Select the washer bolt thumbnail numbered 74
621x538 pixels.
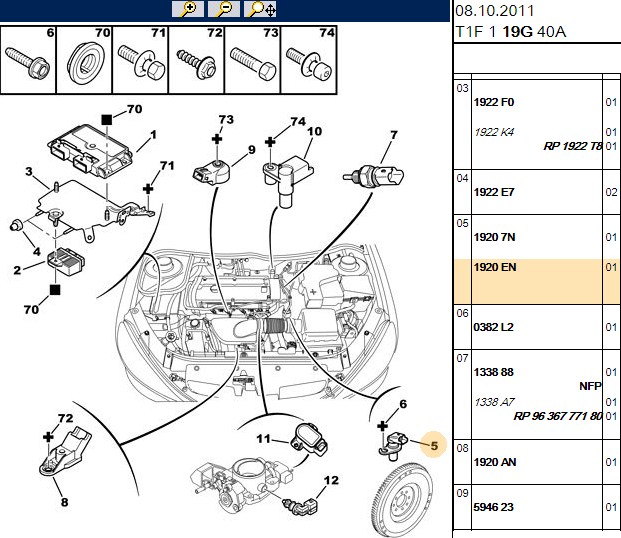pos(309,60)
